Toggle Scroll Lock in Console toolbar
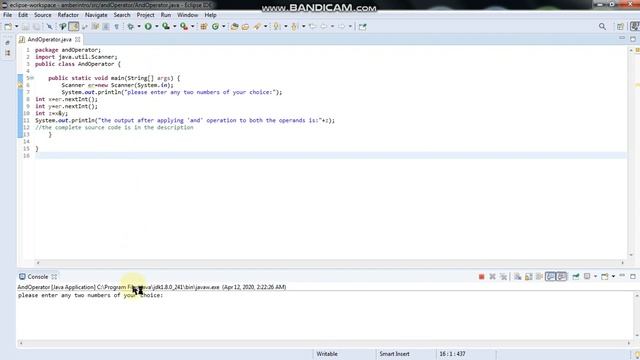Screen dimensions: 640x360 (529, 277)
